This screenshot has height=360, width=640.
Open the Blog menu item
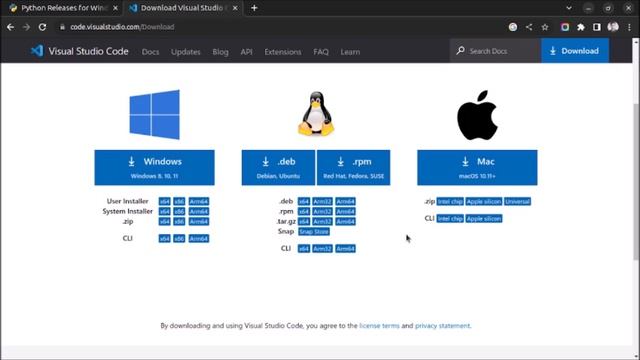tap(220, 52)
